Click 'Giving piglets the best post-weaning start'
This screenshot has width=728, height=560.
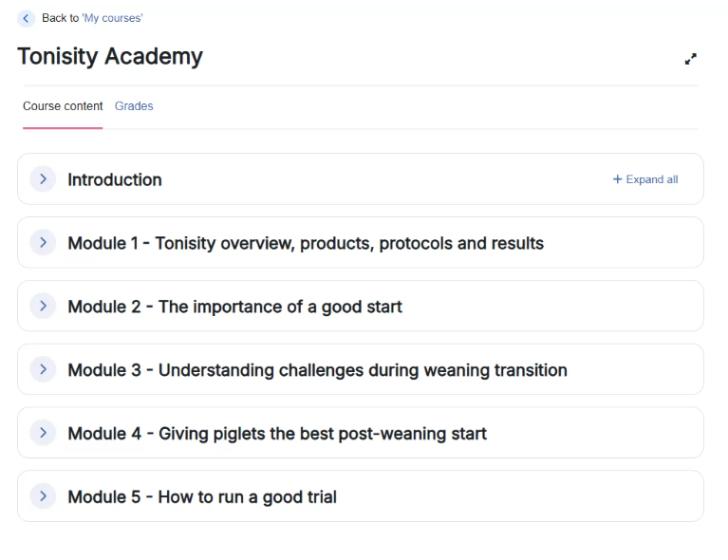(x=277, y=434)
